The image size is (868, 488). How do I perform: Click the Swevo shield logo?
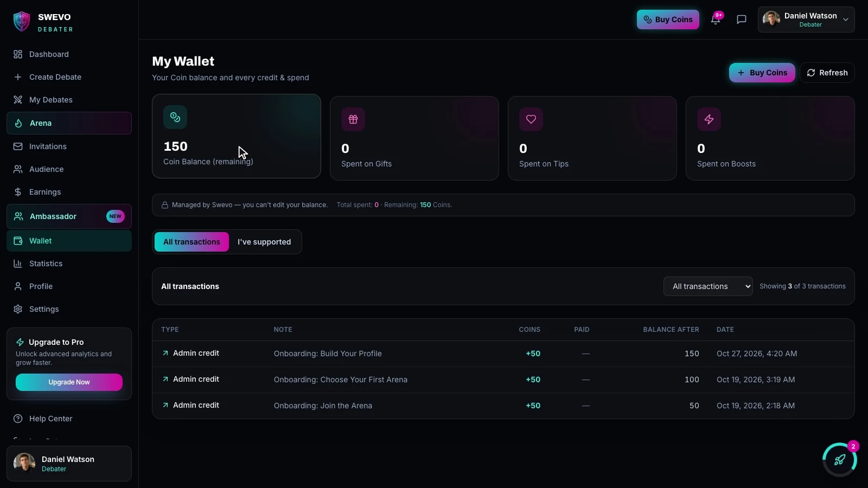[22, 22]
